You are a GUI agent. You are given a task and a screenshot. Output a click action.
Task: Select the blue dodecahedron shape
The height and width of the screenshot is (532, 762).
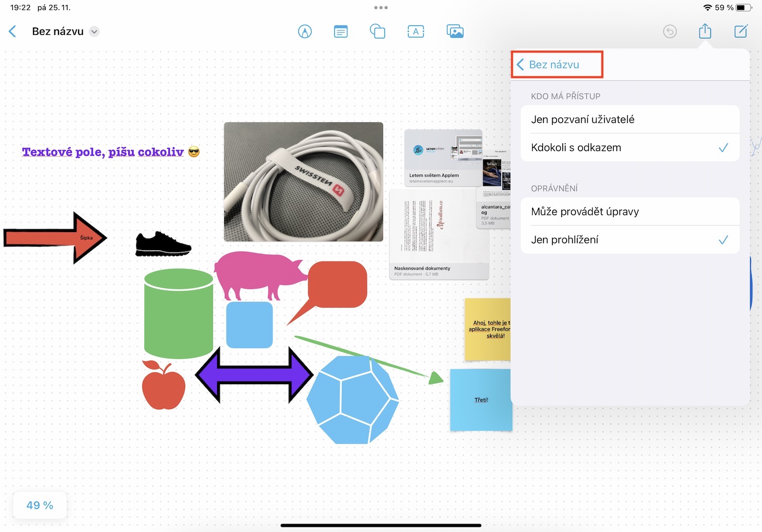tap(353, 400)
